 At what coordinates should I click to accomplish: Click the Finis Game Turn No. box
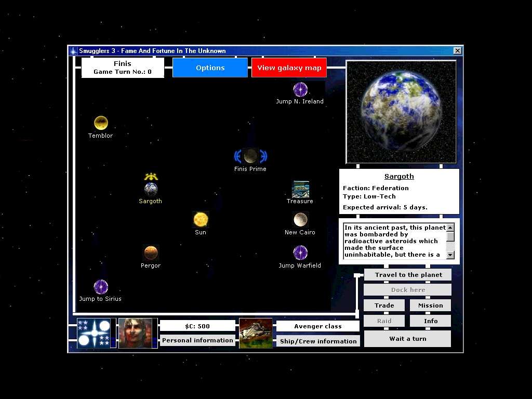pos(123,68)
